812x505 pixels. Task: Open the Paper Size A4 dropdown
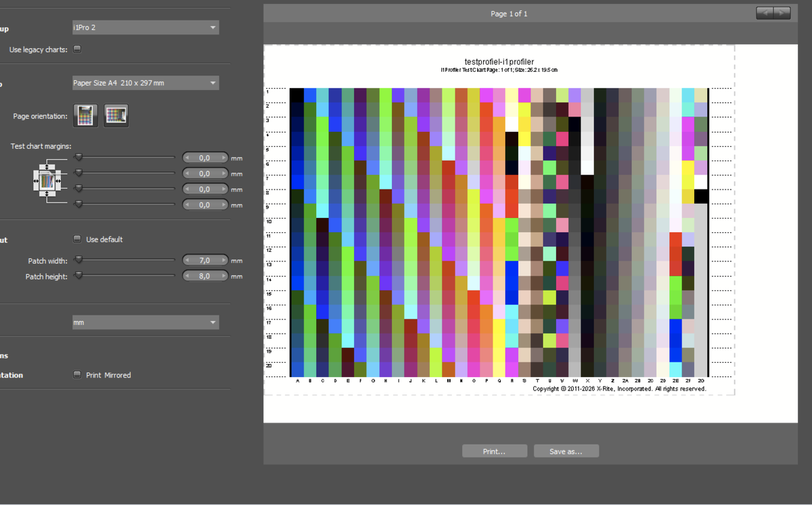[x=145, y=83]
